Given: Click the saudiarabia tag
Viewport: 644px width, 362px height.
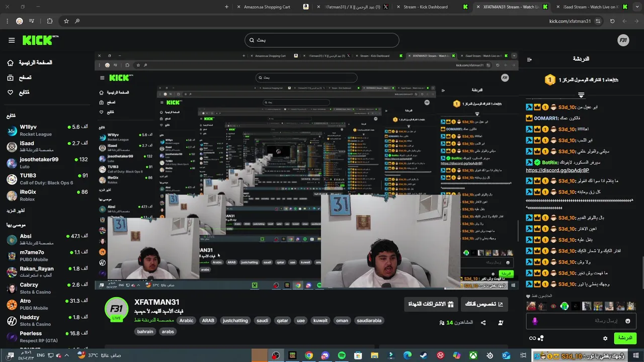Looking at the screenshot, I should click(369, 320).
